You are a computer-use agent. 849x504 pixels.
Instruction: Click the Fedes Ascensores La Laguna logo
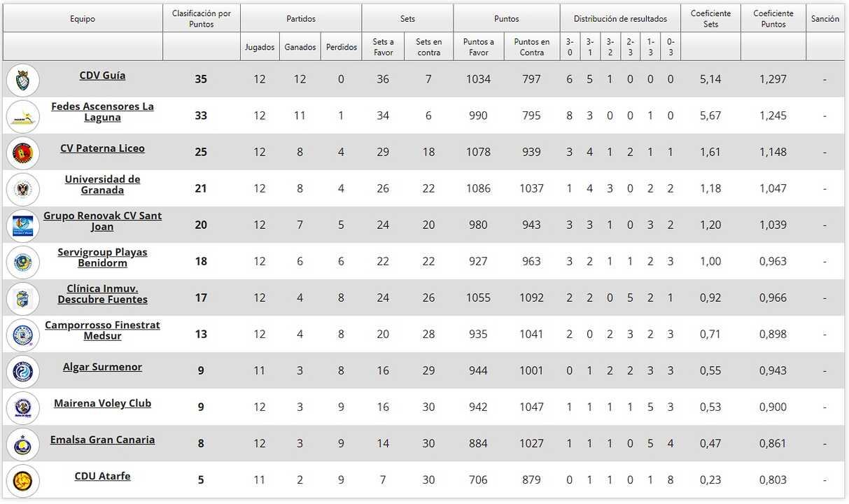coord(22,116)
